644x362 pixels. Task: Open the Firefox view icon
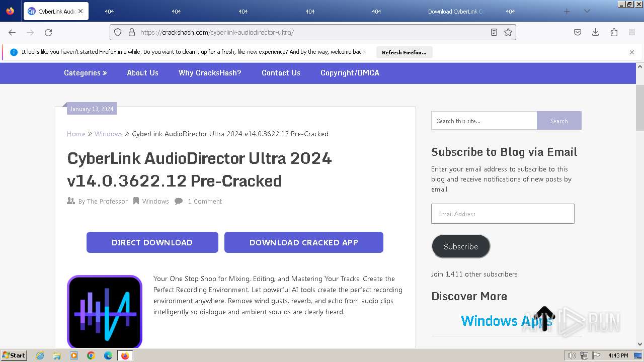(10, 11)
